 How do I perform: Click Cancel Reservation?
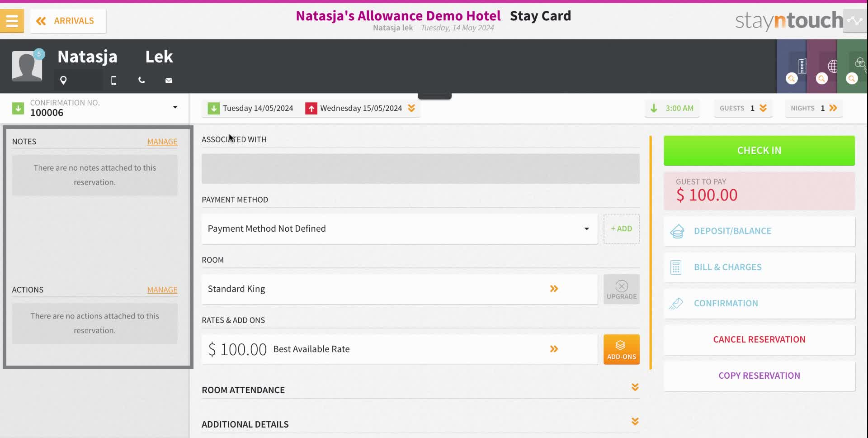pyautogui.click(x=759, y=339)
